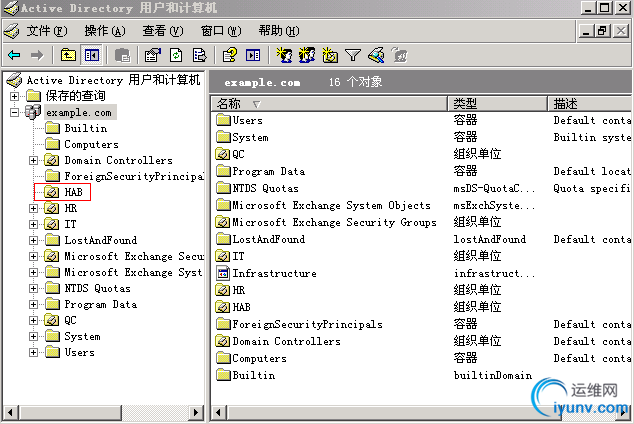Click the Export list toolbar icon

[x=199, y=55]
